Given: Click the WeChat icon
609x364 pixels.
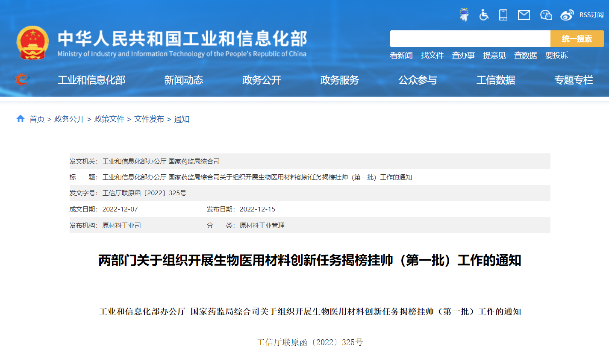Looking at the screenshot, I should pos(546,15).
